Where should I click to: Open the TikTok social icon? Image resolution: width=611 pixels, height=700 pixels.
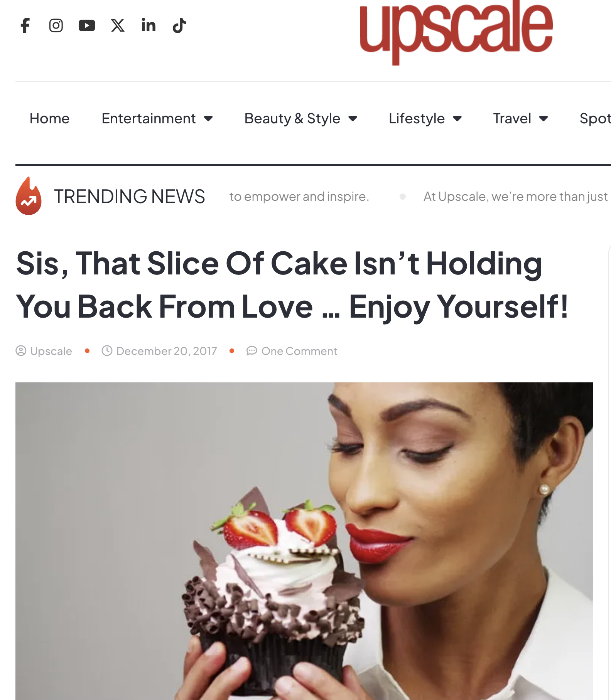[179, 25]
